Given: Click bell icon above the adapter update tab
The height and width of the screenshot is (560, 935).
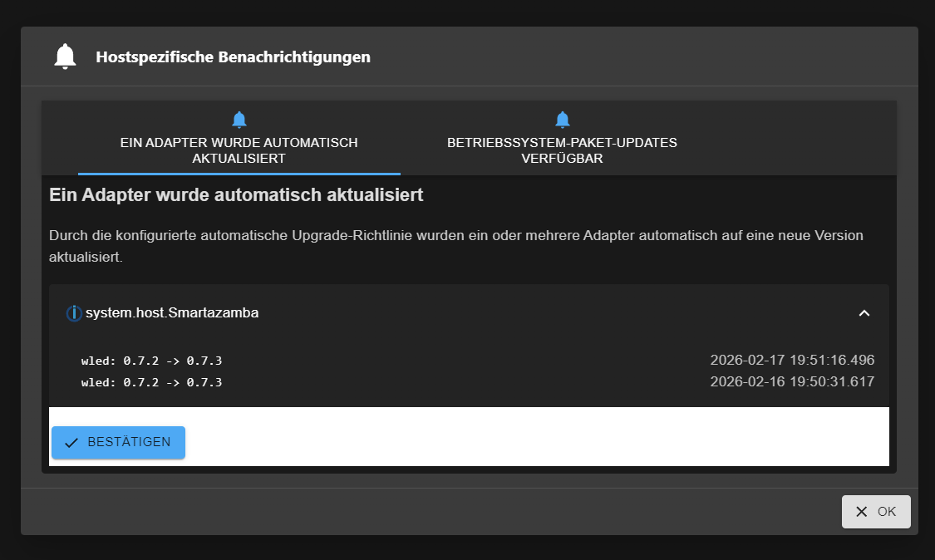Looking at the screenshot, I should (x=239, y=119).
